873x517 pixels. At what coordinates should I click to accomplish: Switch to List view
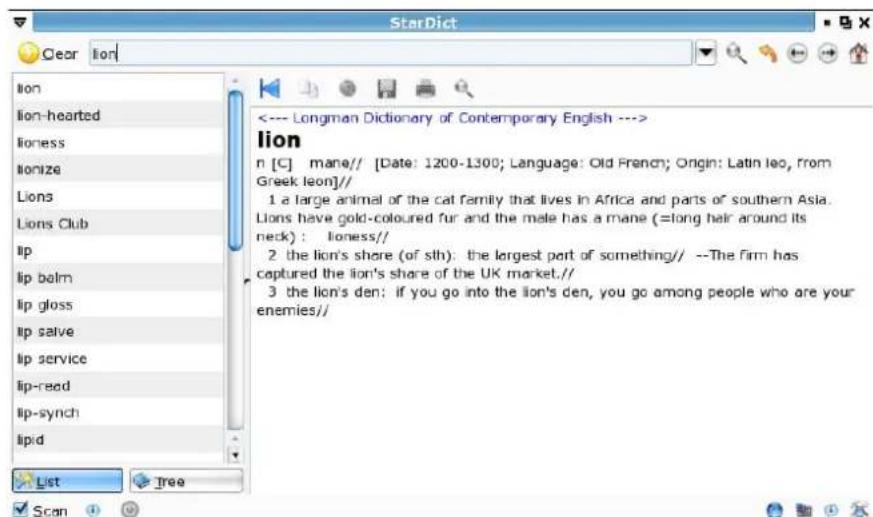click(67, 481)
